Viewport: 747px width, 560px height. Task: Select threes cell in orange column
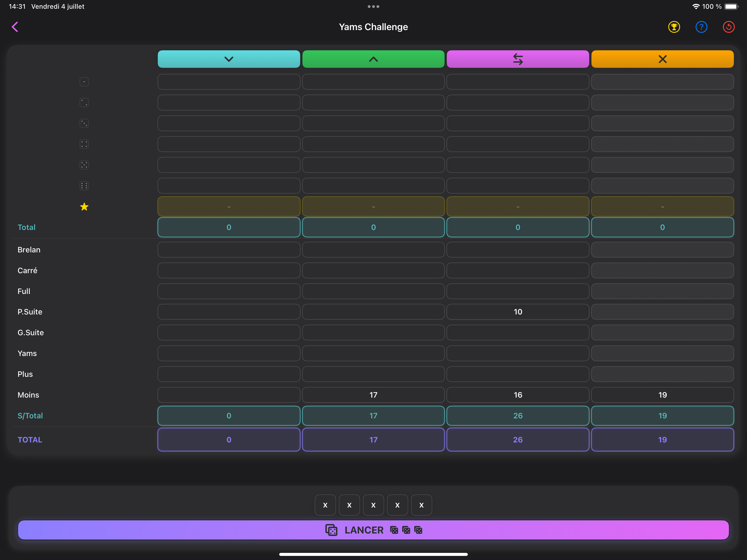coord(662,123)
